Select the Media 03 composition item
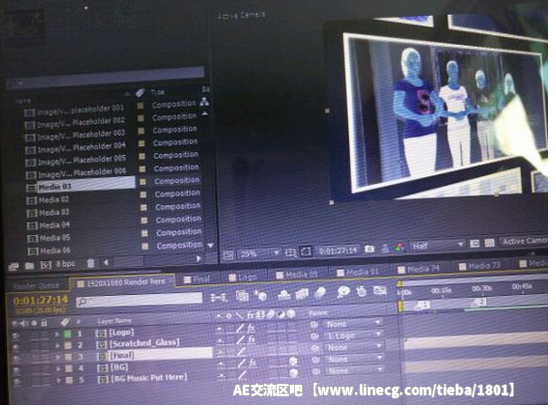 [54, 213]
